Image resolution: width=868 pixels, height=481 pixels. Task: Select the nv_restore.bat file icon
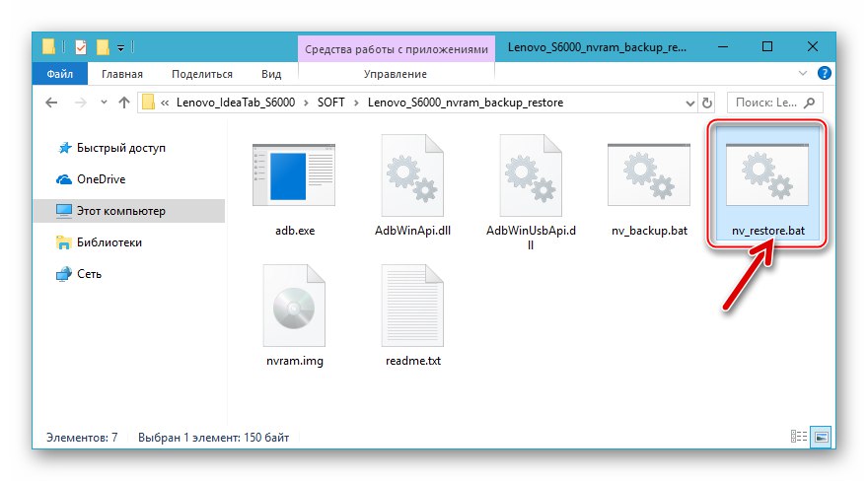coord(767,174)
